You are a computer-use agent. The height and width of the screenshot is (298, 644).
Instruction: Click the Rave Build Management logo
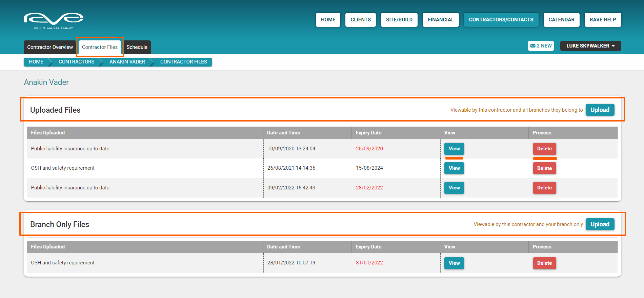54,21
